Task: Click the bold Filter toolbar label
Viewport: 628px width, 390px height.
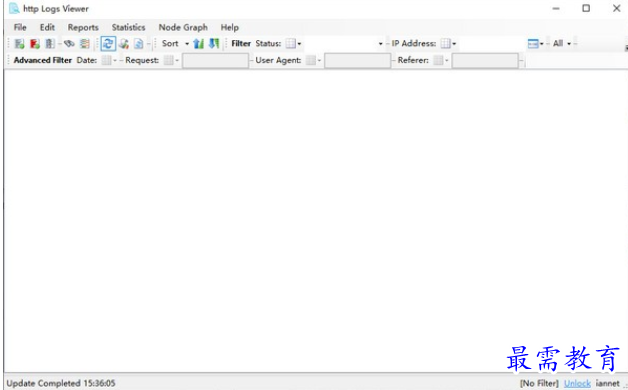Action: 241,43
